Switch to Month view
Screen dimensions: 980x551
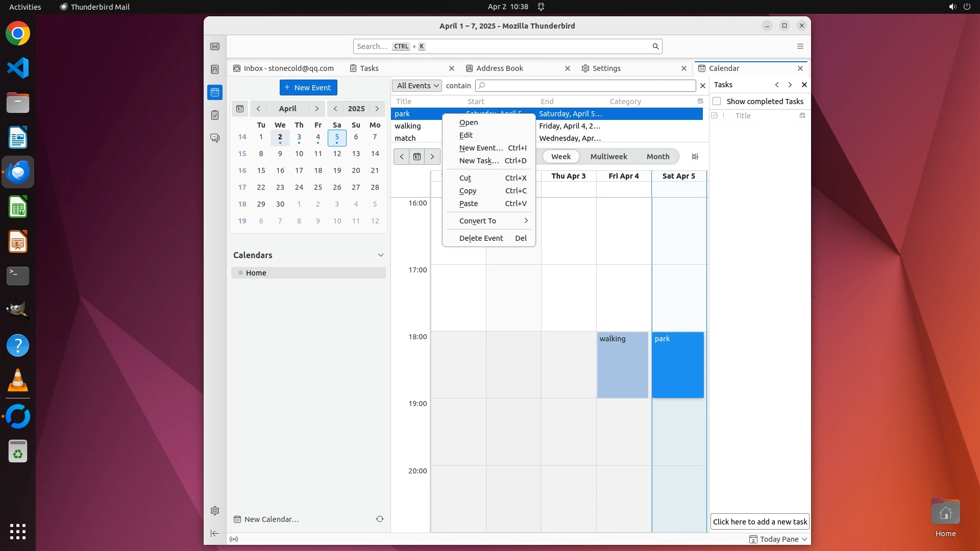coord(657,157)
